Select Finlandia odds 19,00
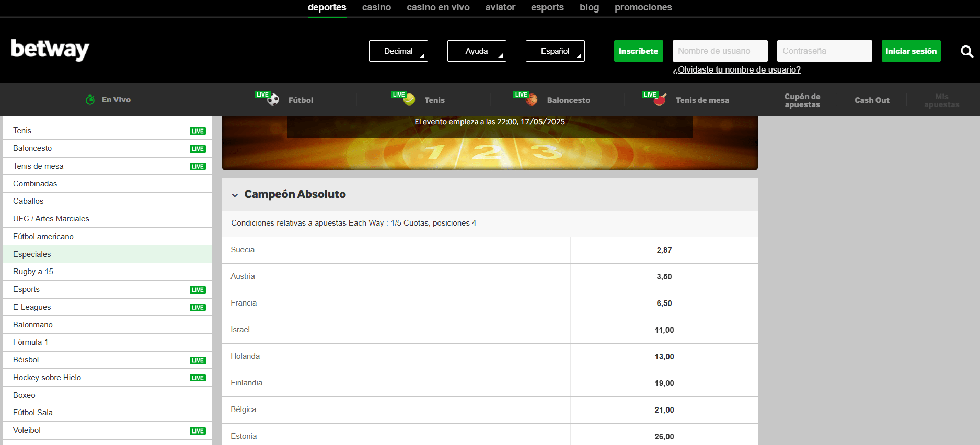This screenshot has height=445, width=980. coord(664,383)
